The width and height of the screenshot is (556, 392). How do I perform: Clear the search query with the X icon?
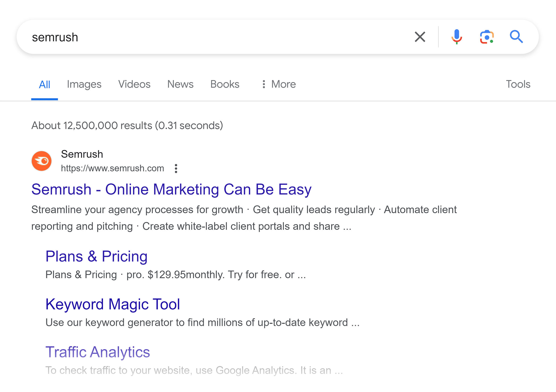(x=419, y=37)
